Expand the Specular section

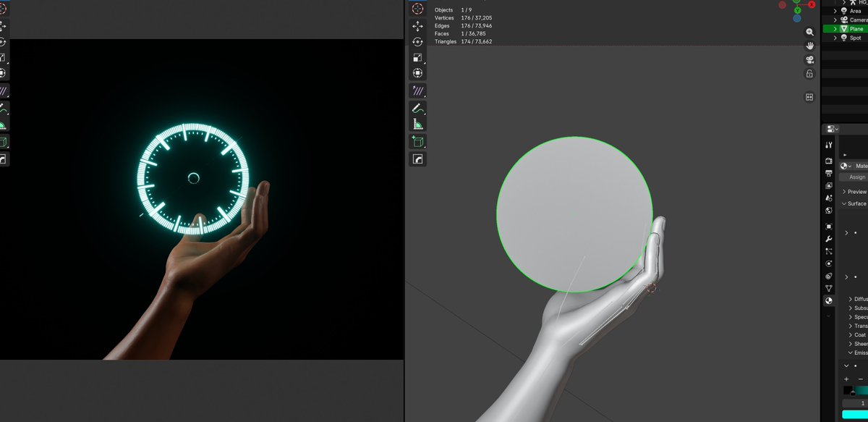point(859,317)
